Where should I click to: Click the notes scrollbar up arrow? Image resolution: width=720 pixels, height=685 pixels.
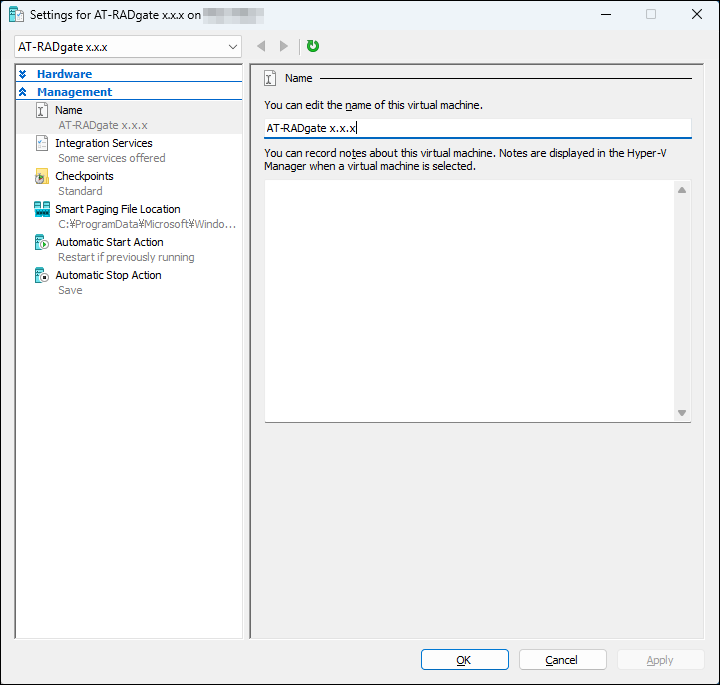tap(682, 190)
